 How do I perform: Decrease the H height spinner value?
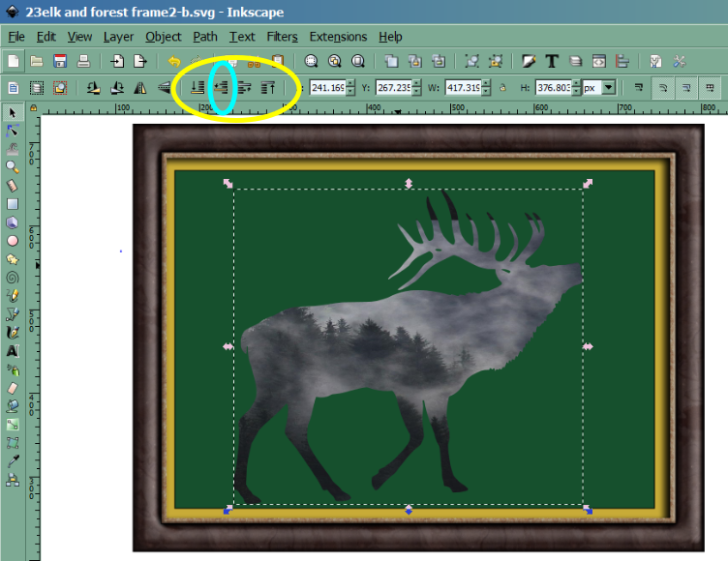[x=577, y=92]
